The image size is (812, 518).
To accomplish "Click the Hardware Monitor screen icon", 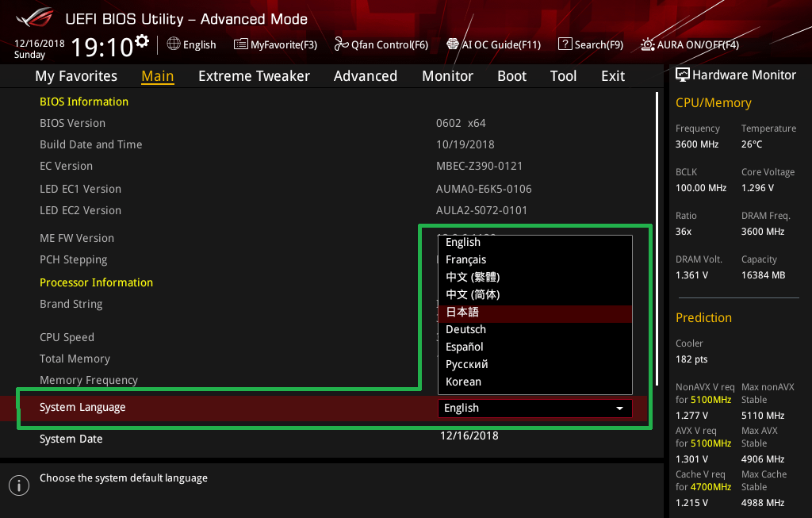I will point(683,75).
